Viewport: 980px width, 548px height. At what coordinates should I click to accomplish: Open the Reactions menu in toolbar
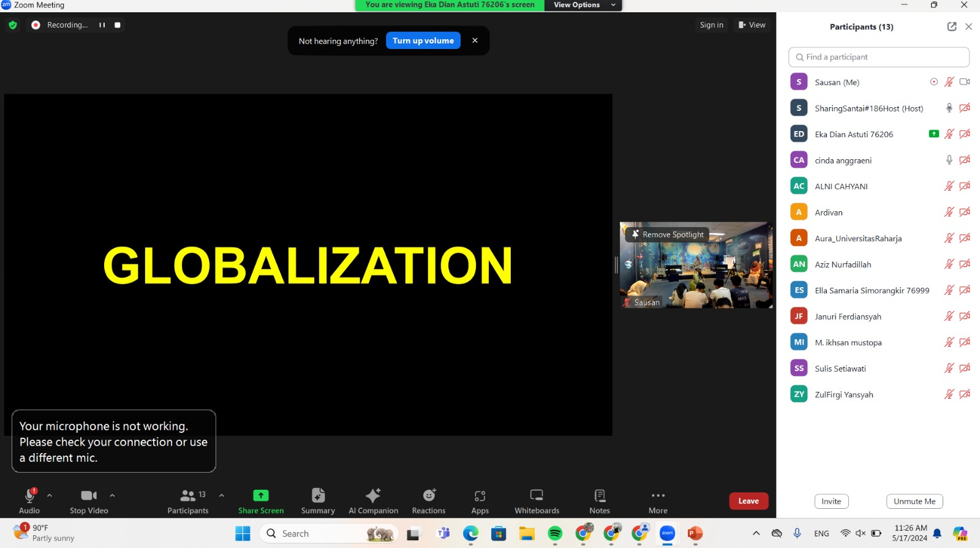coord(429,500)
